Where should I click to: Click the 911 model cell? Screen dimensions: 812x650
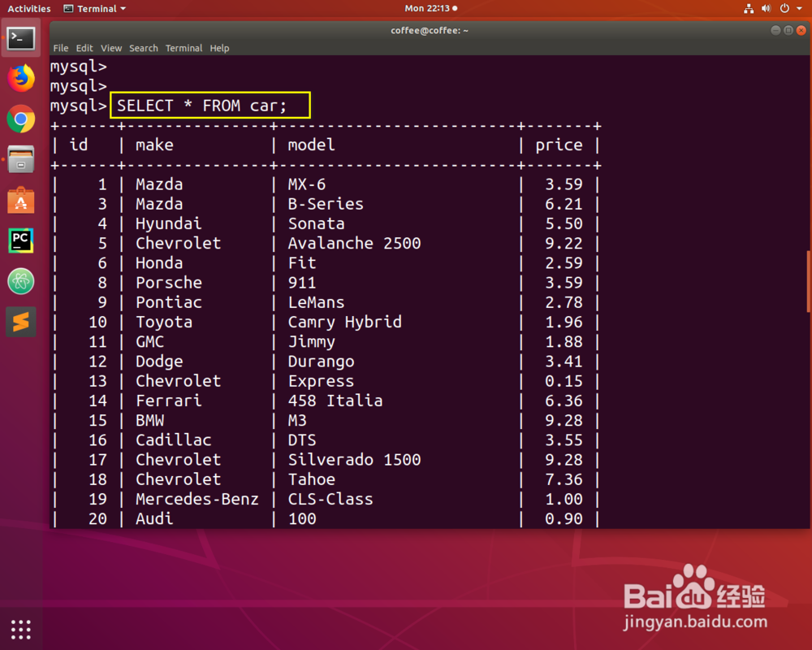pyautogui.click(x=302, y=283)
